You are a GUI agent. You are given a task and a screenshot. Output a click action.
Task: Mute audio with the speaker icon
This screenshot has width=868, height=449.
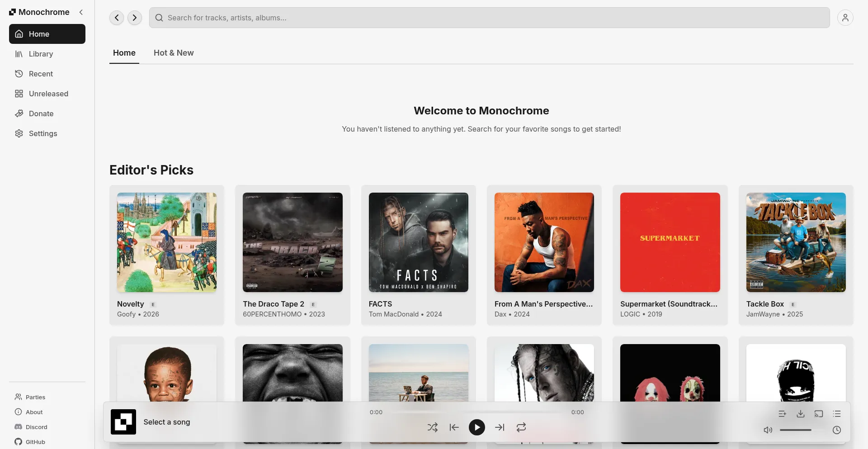click(768, 430)
